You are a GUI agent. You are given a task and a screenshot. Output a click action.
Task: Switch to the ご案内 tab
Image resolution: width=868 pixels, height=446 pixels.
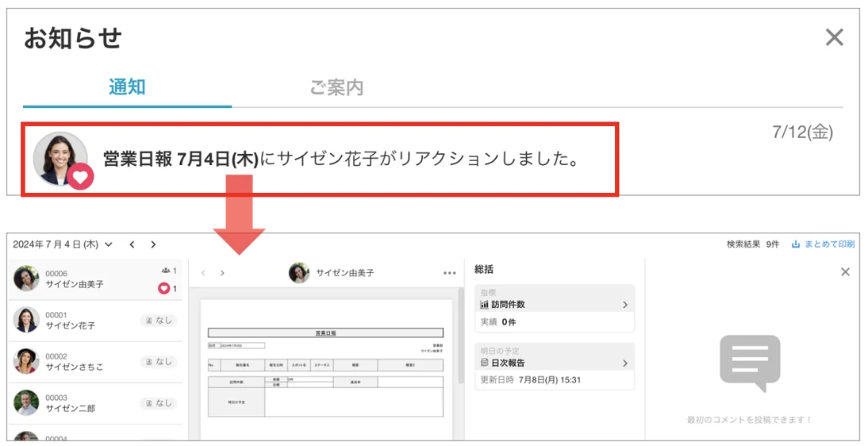pos(336,87)
